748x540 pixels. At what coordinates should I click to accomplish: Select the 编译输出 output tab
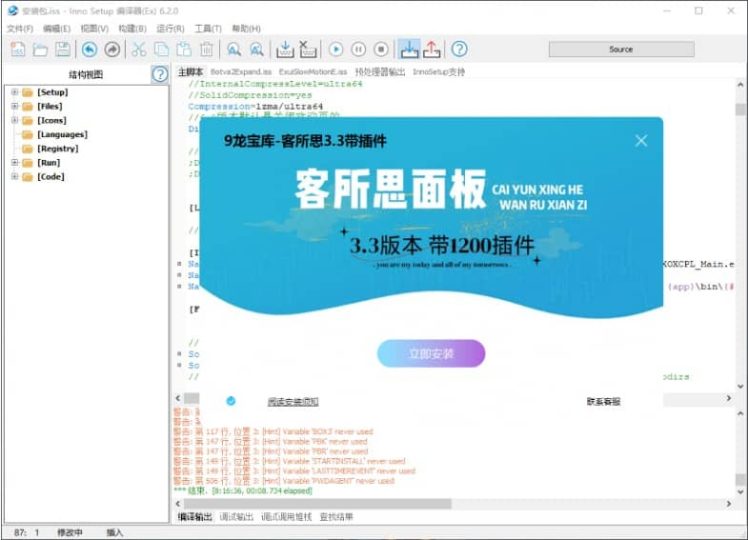click(195, 517)
